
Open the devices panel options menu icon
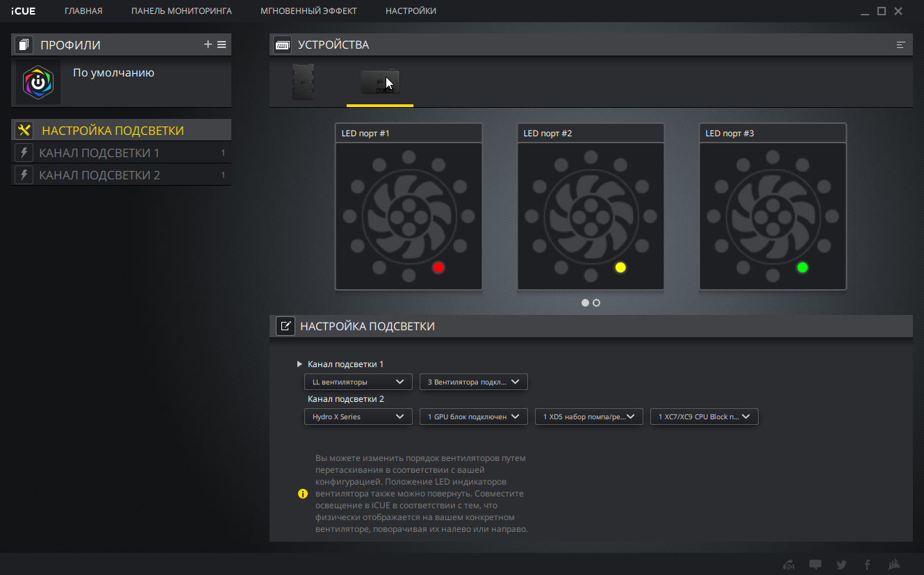click(901, 44)
